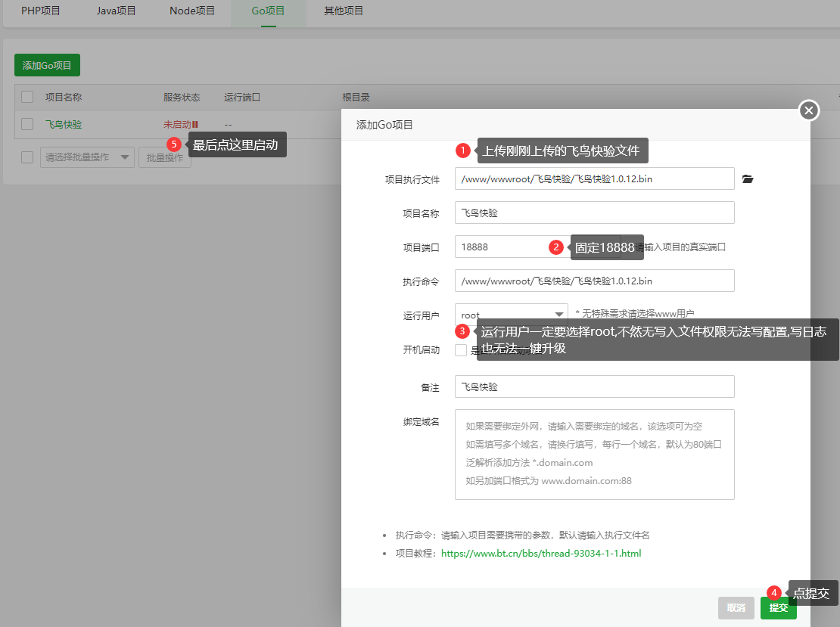
Task: Click the 取消 button
Action: pos(736,607)
